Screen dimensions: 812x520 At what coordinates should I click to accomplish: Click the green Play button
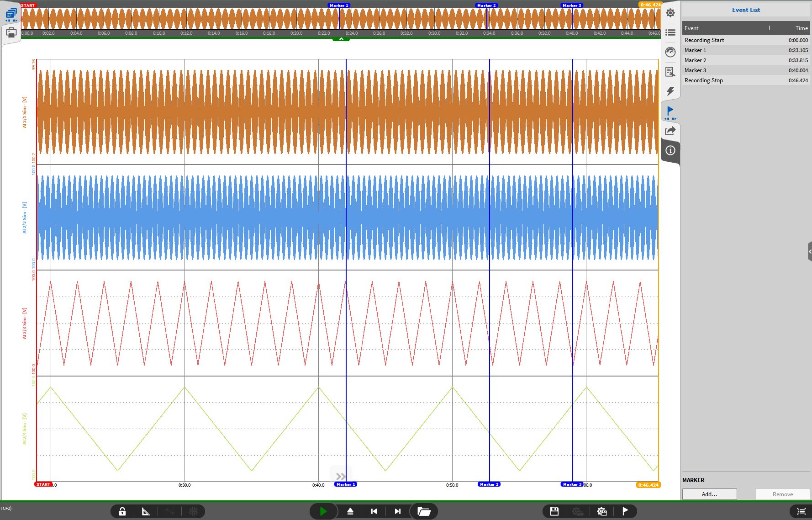point(323,511)
